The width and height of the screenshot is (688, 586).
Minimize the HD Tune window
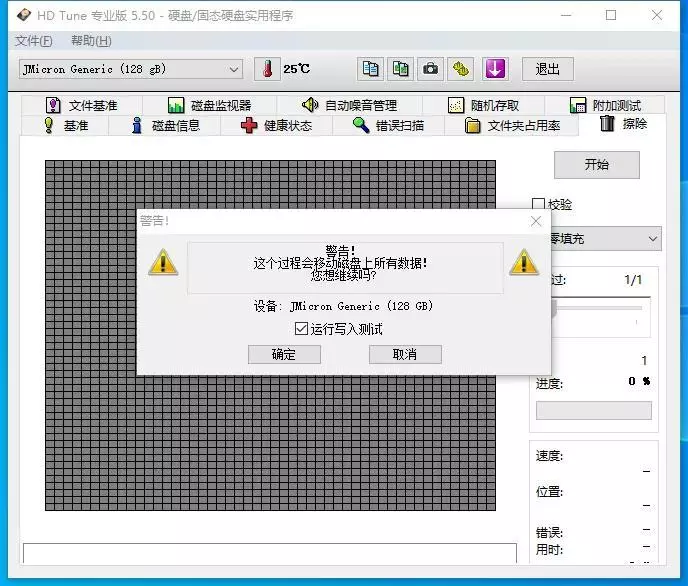click(x=566, y=15)
